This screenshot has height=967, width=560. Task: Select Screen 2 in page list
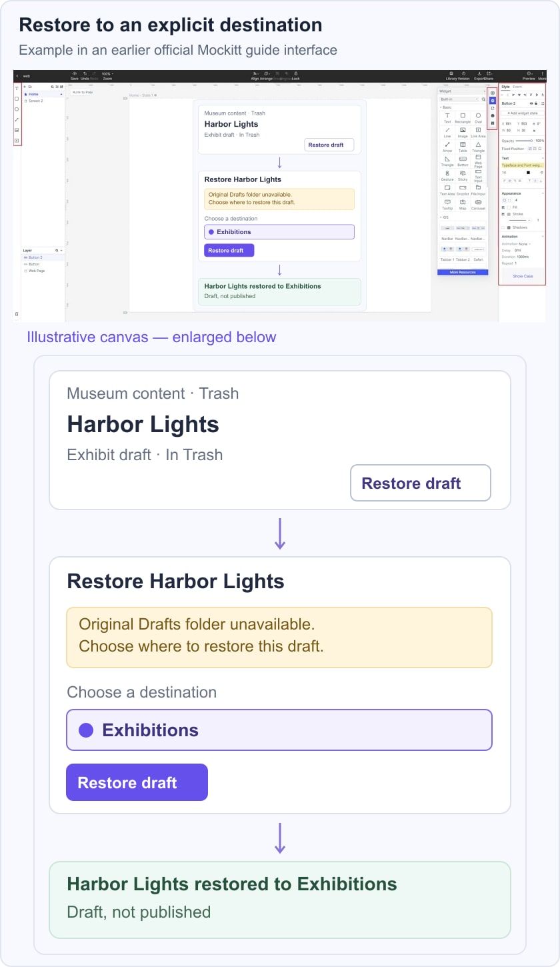43,101
